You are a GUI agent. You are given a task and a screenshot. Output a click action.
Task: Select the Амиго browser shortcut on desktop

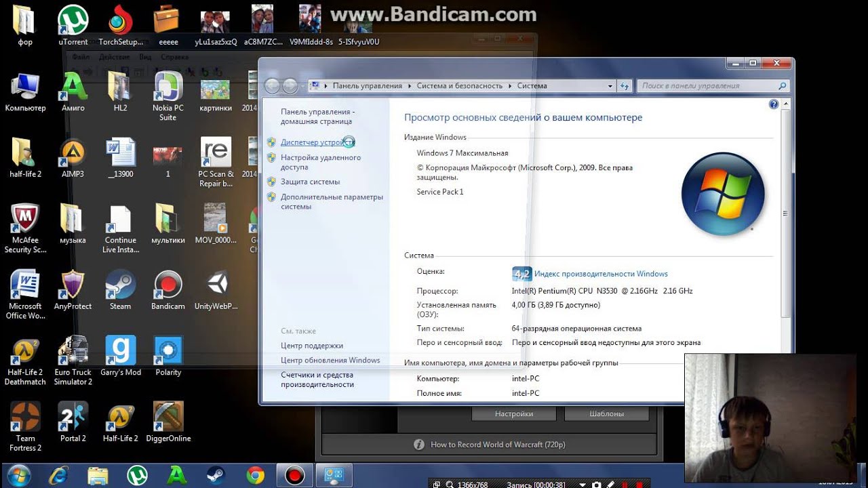[73, 91]
